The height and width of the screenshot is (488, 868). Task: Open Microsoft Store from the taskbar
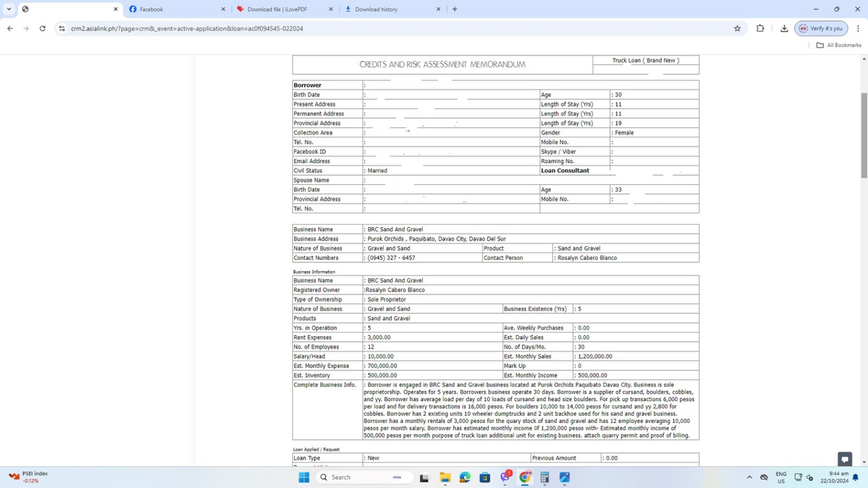[x=485, y=477]
